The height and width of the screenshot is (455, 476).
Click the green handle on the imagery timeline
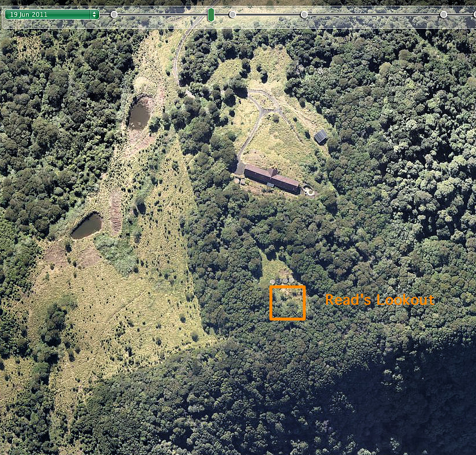click(x=211, y=14)
